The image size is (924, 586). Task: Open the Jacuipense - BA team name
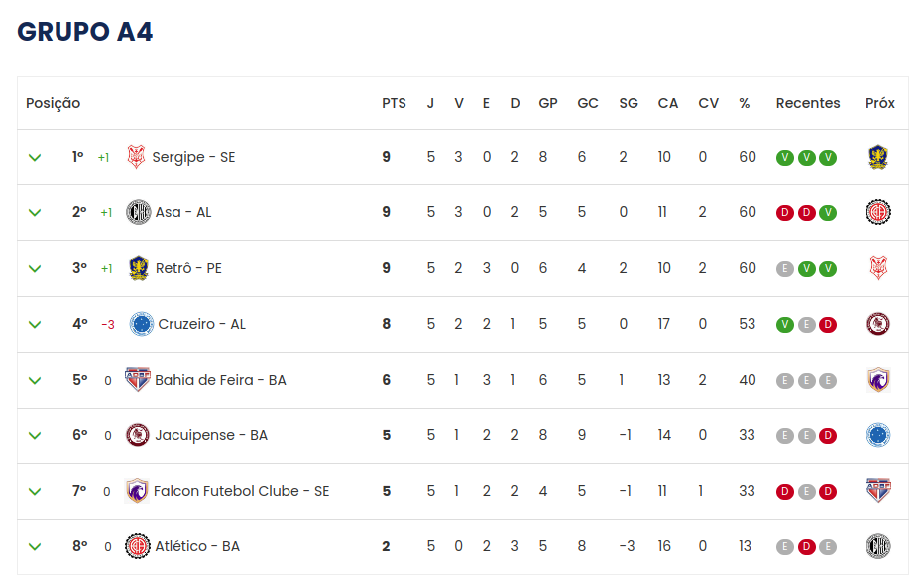pos(211,435)
